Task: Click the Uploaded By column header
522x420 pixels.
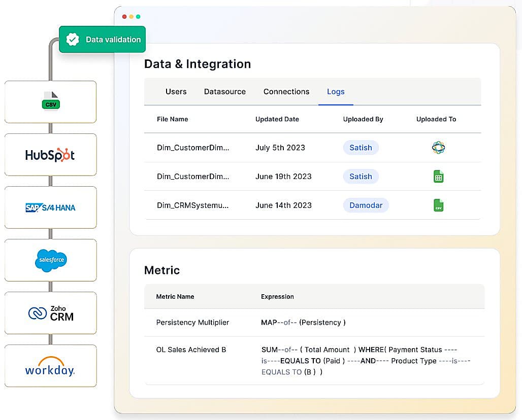Action: pos(363,119)
